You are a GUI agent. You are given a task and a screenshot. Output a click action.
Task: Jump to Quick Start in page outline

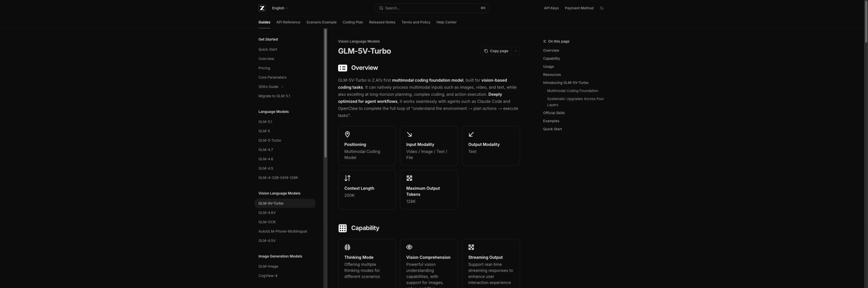552,129
